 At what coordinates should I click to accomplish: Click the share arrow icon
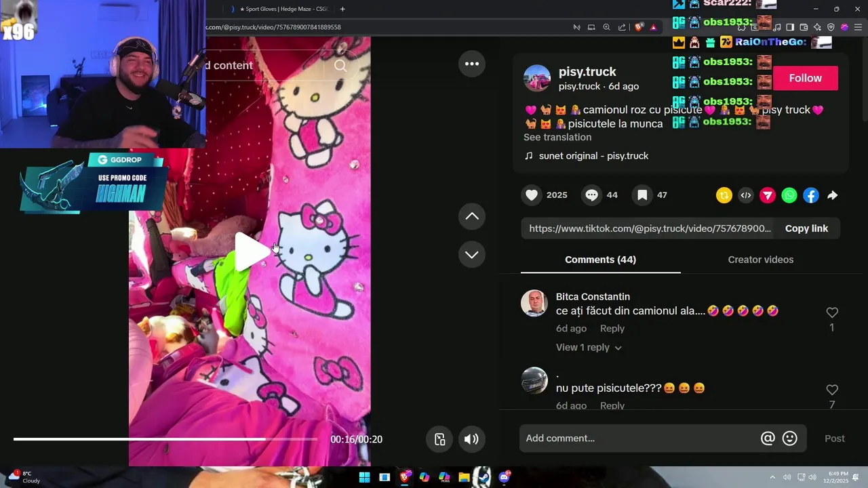click(x=833, y=195)
